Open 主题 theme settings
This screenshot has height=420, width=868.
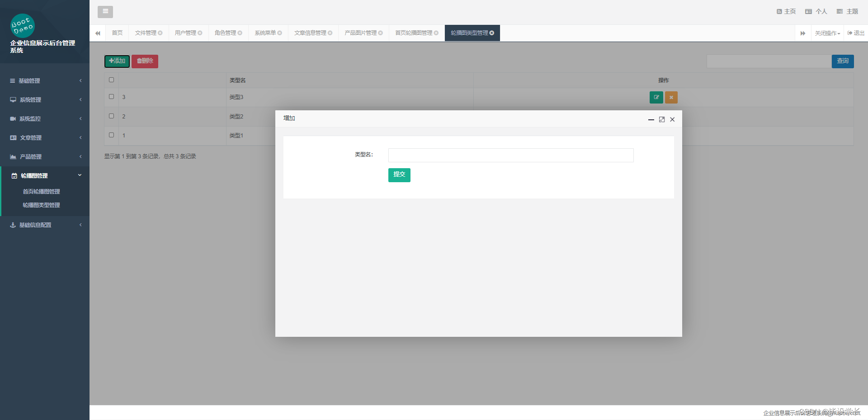[847, 12]
